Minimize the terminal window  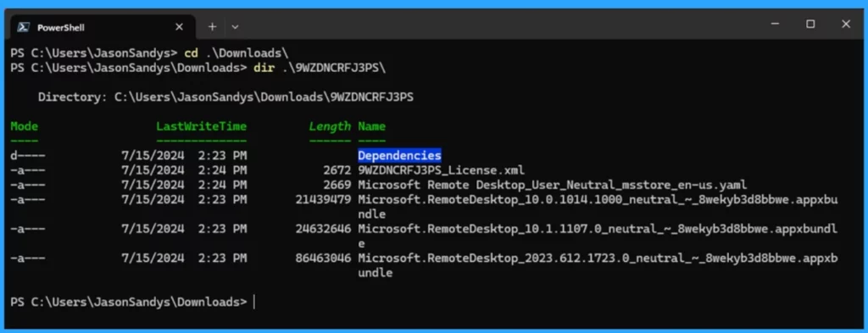[776, 25]
